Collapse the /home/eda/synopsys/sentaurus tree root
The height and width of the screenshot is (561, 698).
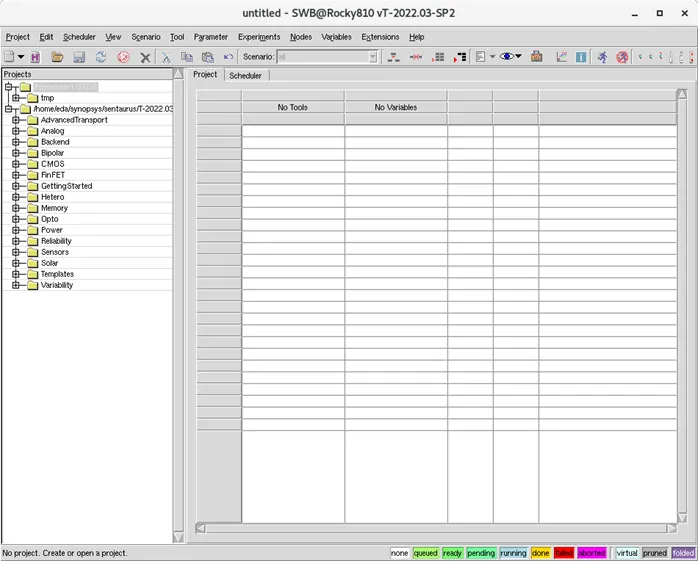[8, 109]
